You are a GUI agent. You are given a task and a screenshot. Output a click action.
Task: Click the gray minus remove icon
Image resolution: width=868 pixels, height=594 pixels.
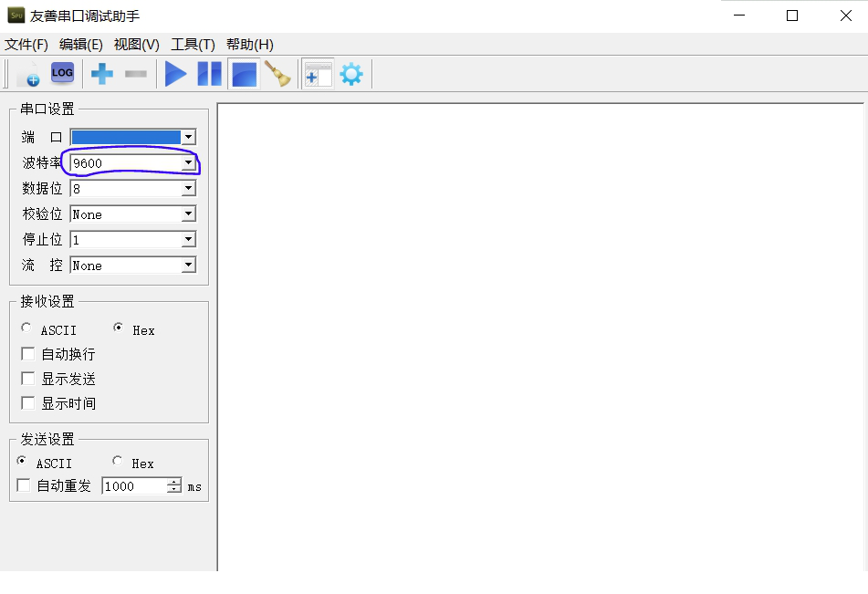point(136,74)
